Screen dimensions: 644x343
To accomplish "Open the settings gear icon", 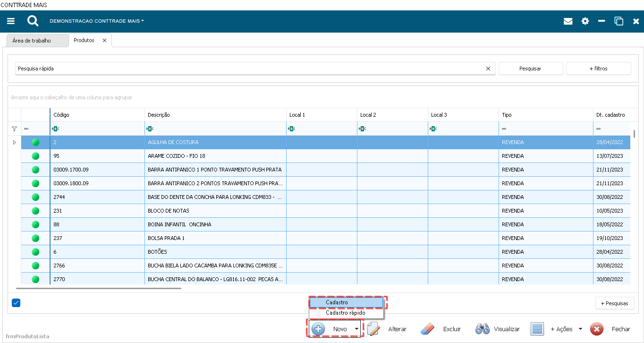I will 585,21.
